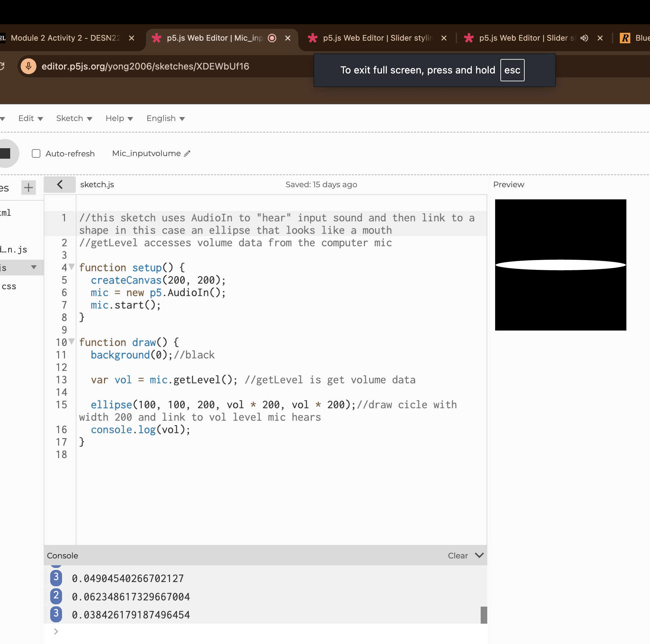The height and width of the screenshot is (644, 650).
Task: Click the browser reload icon
Action: point(2,66)
